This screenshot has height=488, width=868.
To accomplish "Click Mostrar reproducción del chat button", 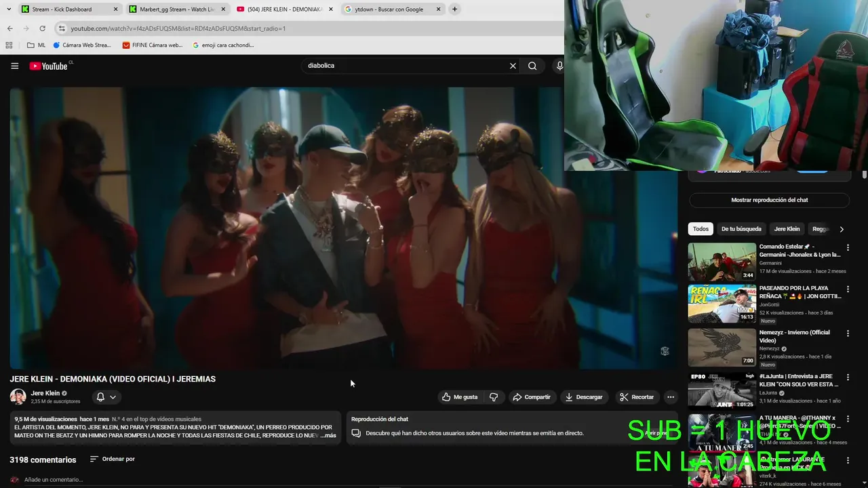I will point(769,200).
